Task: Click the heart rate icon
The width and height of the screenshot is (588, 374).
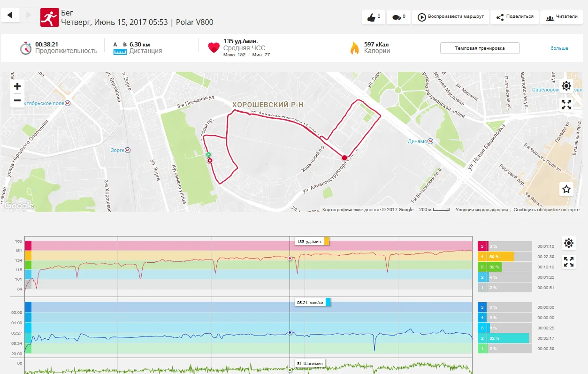Action: 214,47
